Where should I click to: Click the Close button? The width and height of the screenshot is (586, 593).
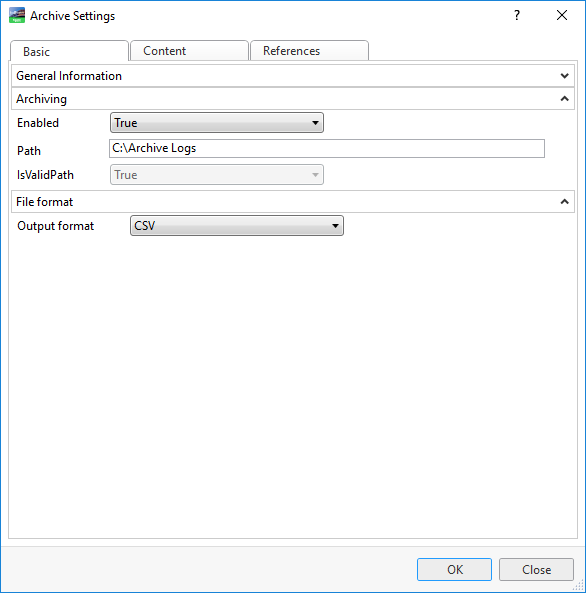coord(536,569)
